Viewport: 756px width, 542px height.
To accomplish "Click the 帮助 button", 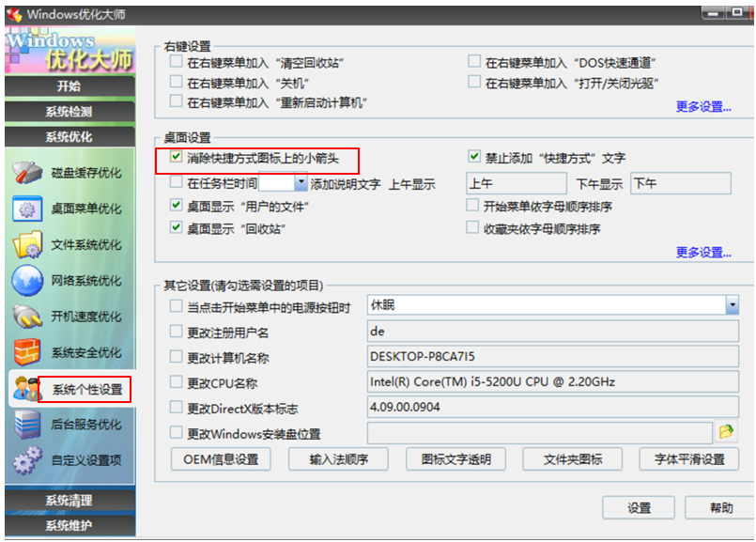I will click(720, 508).
